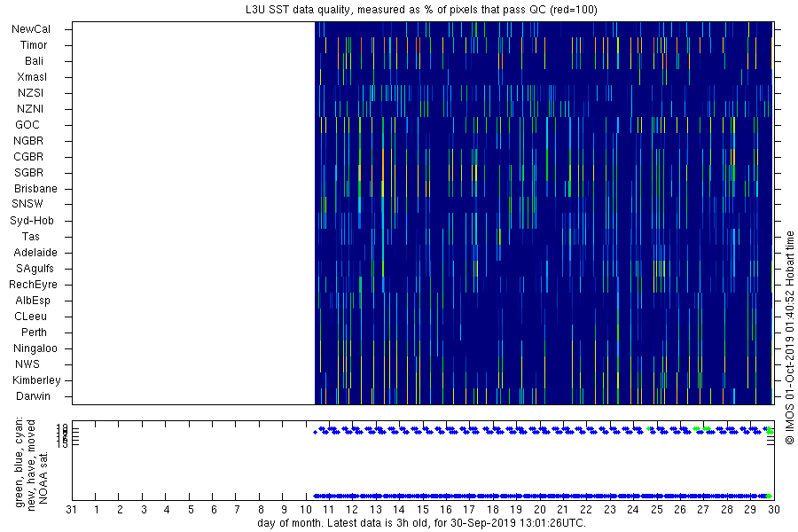The image size is (798, 532).
Task: Click the XmasI region label
Action: tap(32, 77)
